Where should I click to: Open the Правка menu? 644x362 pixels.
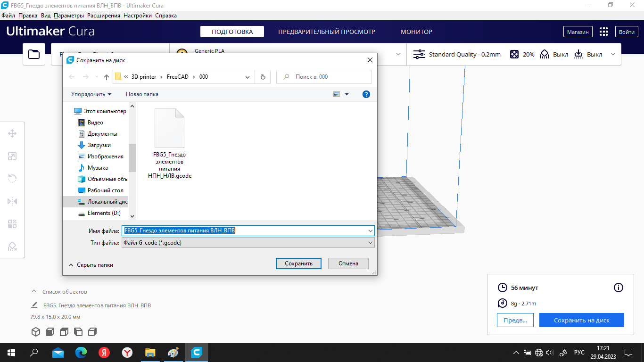tap(28, 16)
